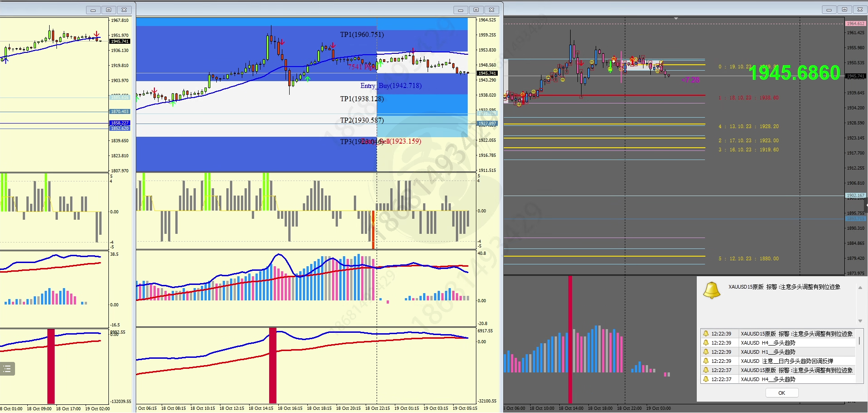The width and height of the screenshot is (868, 413).
Task: Select the XAUUSD H1__多头趋势 alert row
Action: (778, 352)
